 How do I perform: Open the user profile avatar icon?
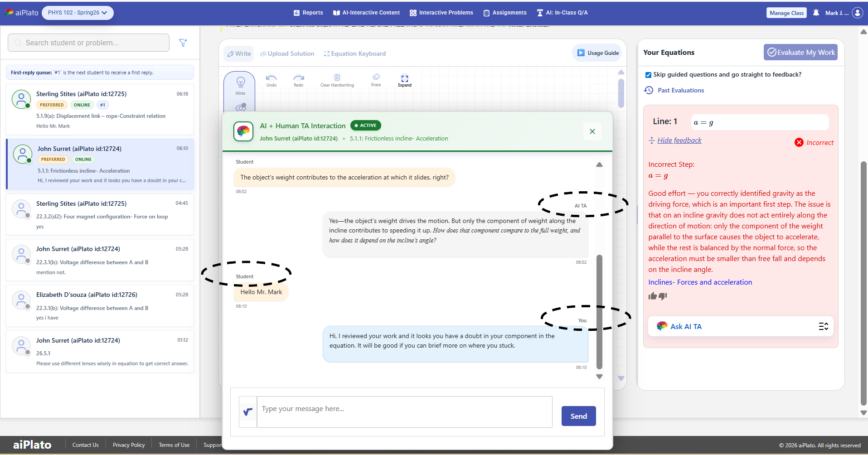857,13
